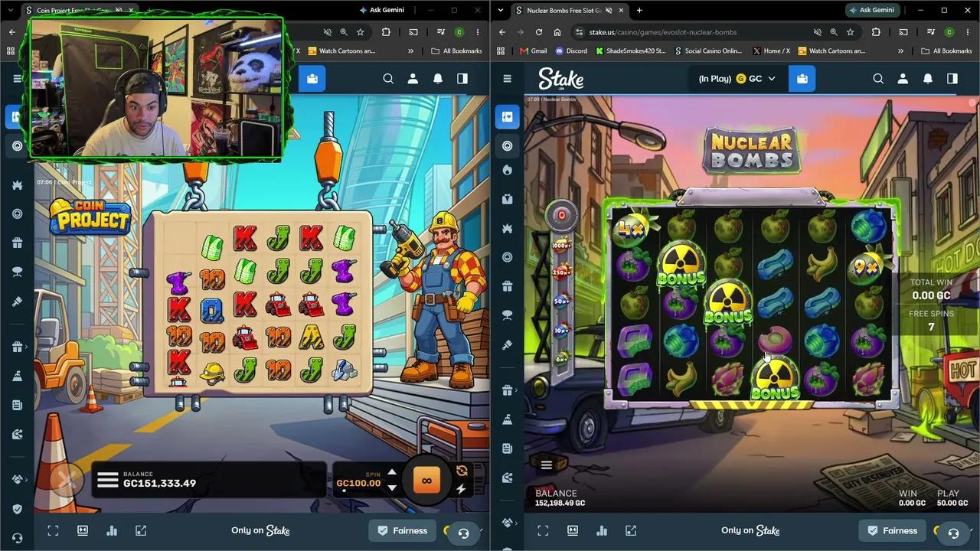The height and width of the screenshot is (551, 980).
Task: Click the Fairness button in Nuclear Bombs window
Action: pos(893,530)
